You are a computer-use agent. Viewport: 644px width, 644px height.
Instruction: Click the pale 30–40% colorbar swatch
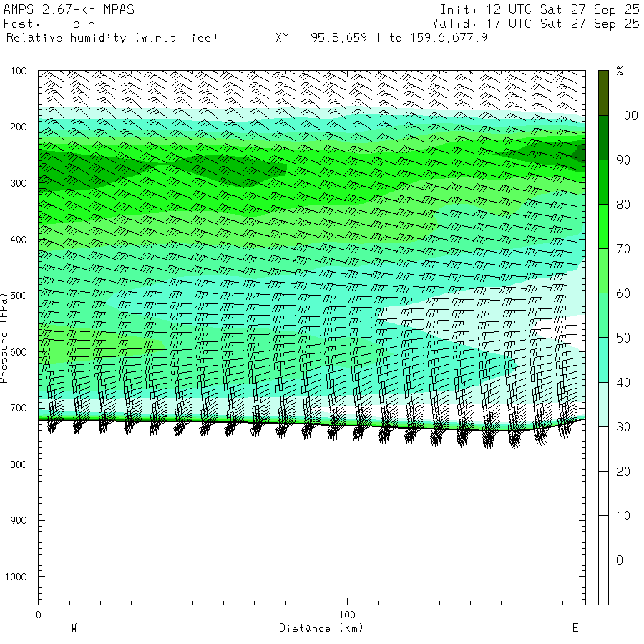tap(603, 404)
